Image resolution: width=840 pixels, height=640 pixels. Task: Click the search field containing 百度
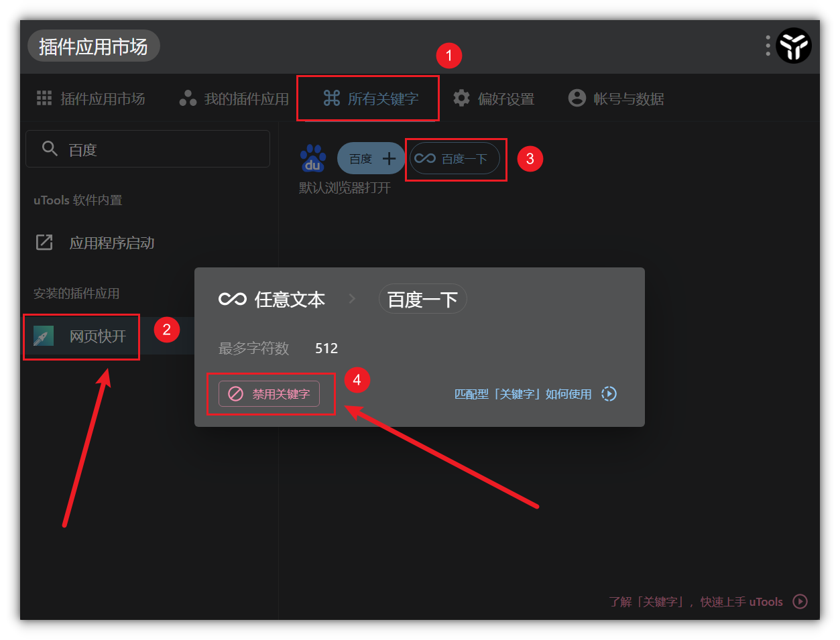click(147, 149)
